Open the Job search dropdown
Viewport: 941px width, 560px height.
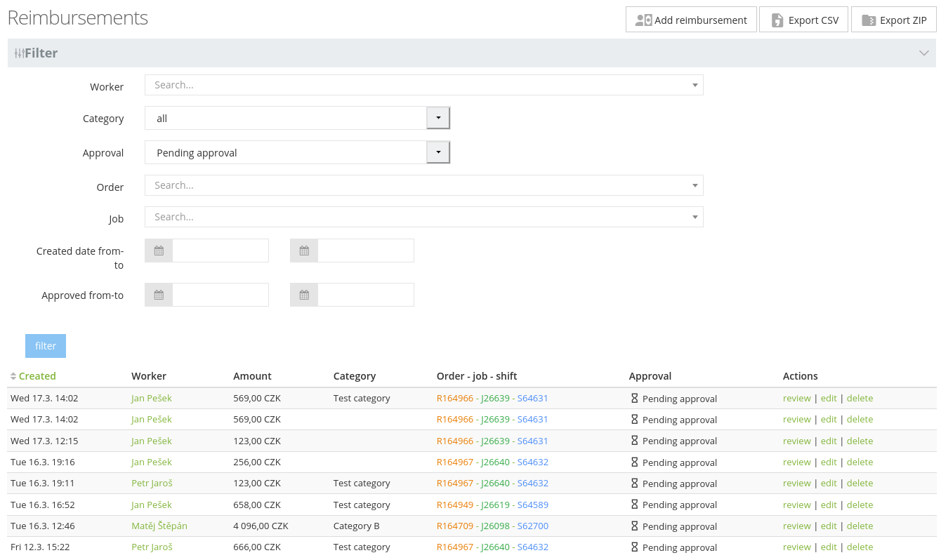423,217
